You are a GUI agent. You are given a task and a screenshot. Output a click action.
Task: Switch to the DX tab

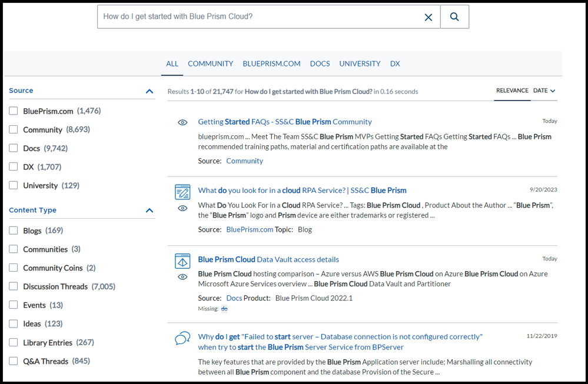(x=395, y=64)
